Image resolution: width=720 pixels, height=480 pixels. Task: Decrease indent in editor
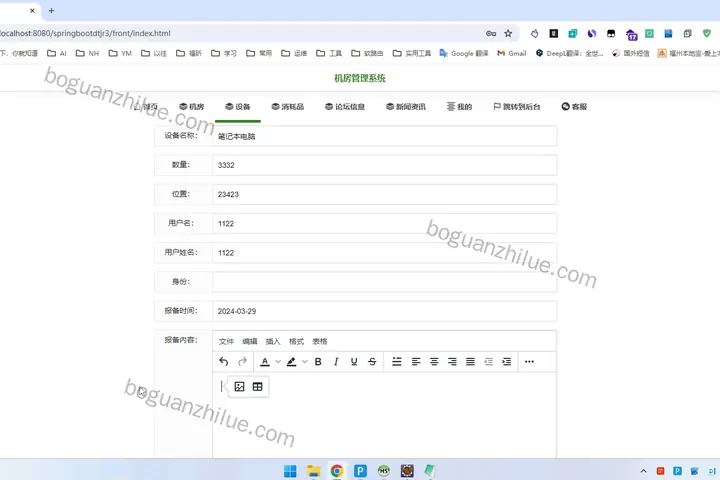[489, 362]
